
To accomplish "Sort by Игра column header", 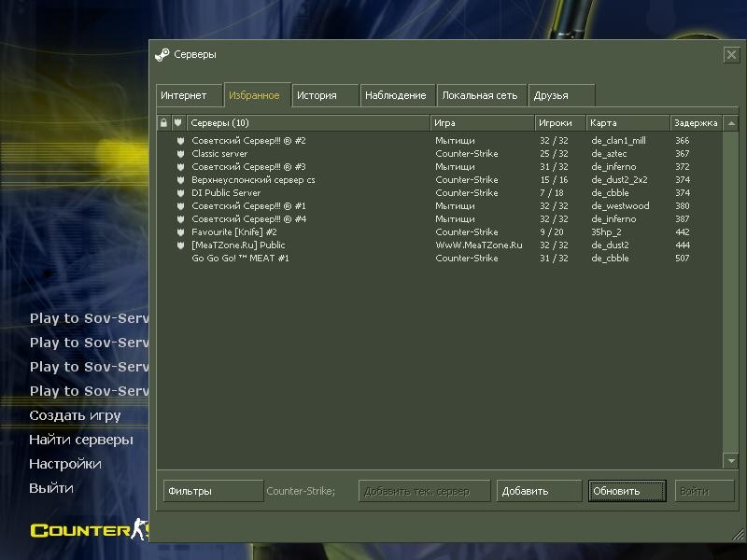I will (x=482, y=123).
